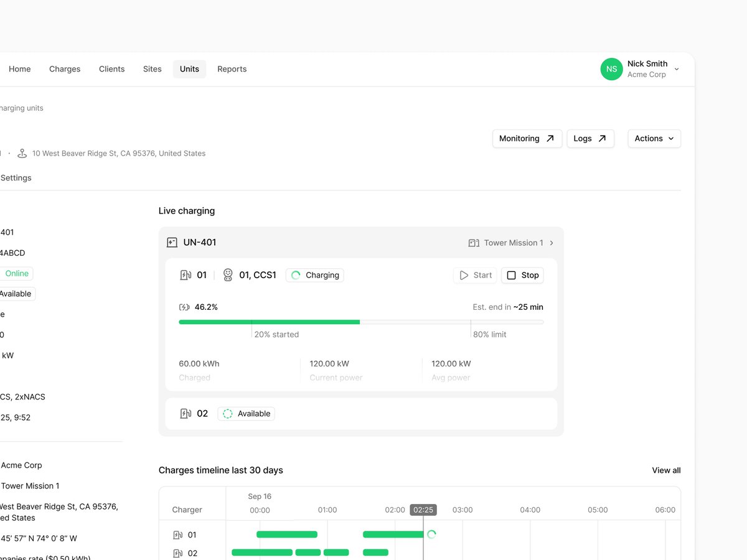Select the first charge bar of charger 01
This screenshot has height=560, width=747.
(287, 534)
